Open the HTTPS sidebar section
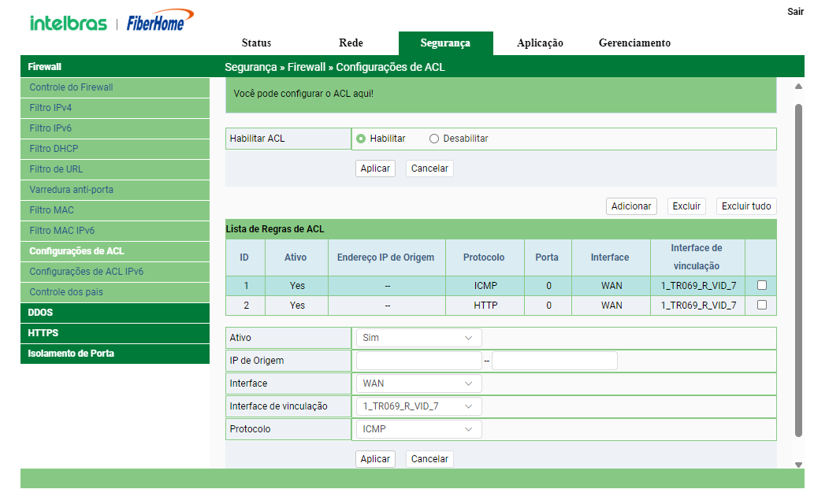814x504 pixels. (x=115, y=333)
